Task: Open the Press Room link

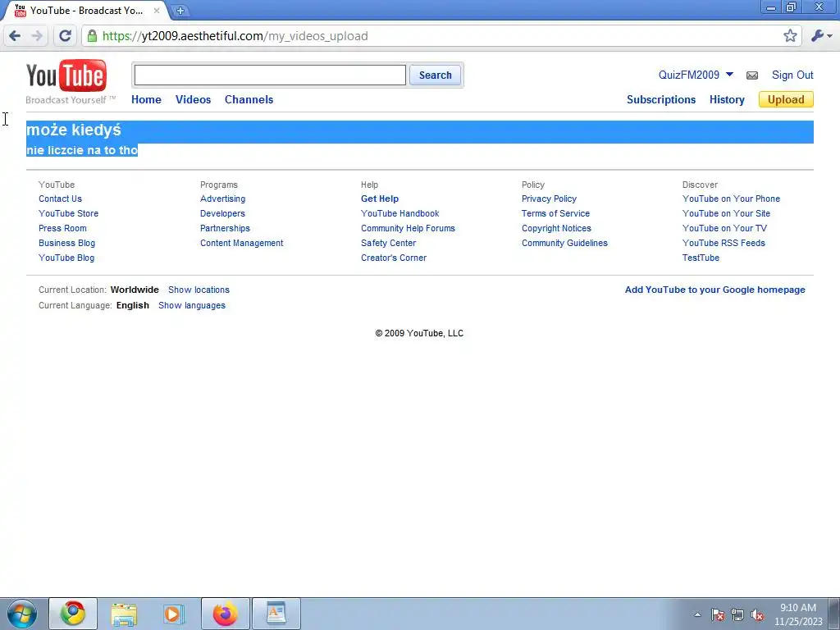Action: (62, 228)
